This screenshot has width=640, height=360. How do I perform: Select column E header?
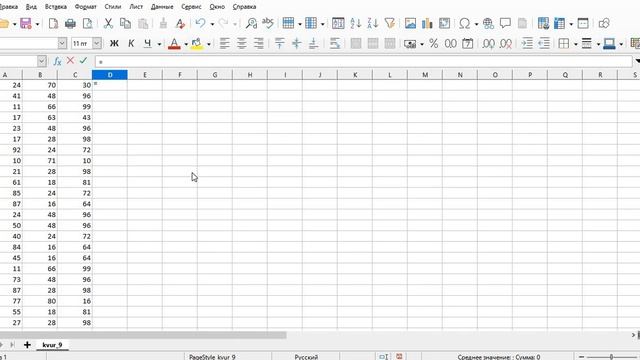coord(144,75)
